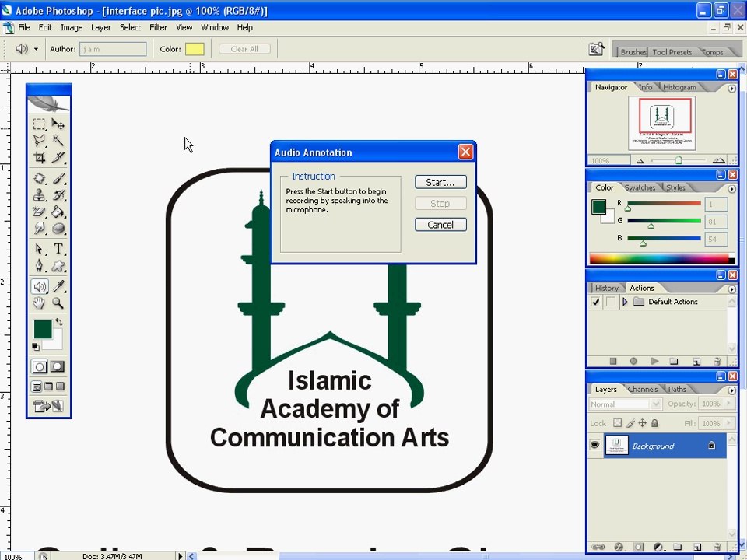Select the Clone Stamp tool
The height and width of the screenshot is (560, 747).
pyautogui.click(x=40, y=194)
